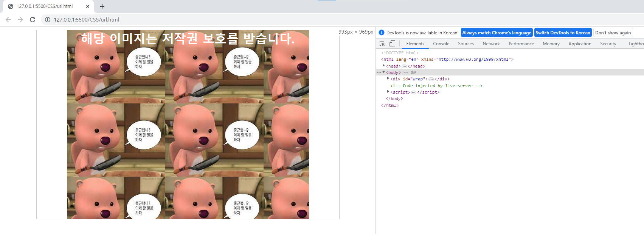
Task: Click Switch DevTools to Korean button
Action: 563,33
